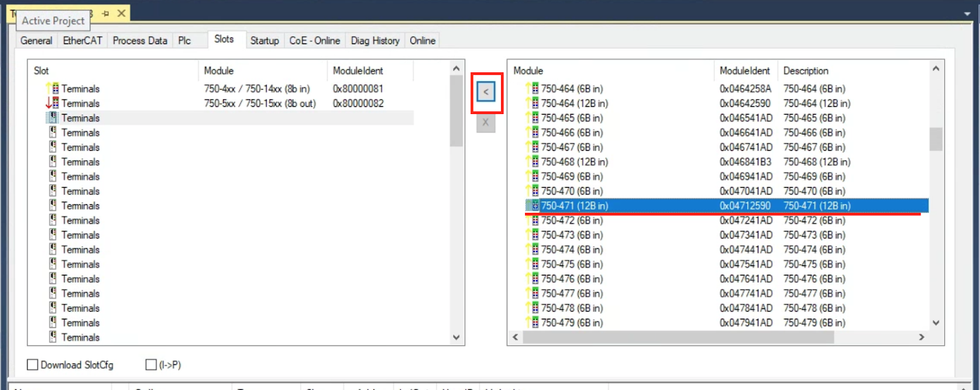This screenshot has height=390, width=980.
Task: Toggle the (I->P) checkbox
Action: click(151, 365)
